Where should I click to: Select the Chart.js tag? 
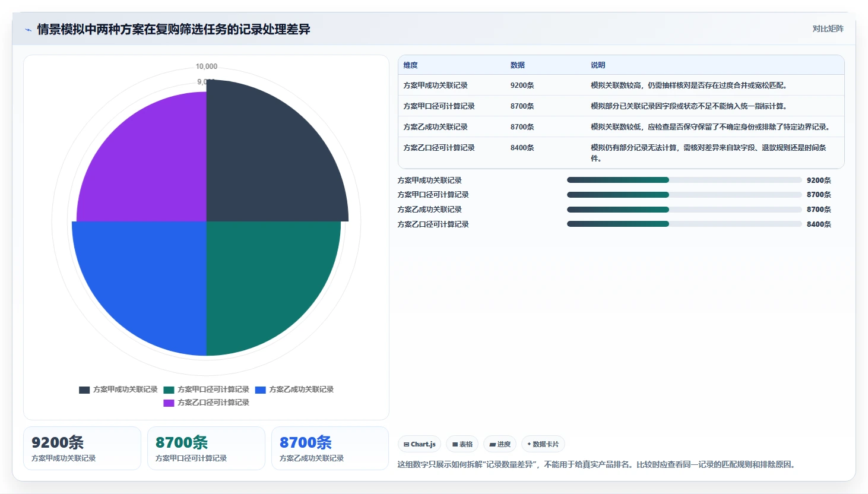420,444
